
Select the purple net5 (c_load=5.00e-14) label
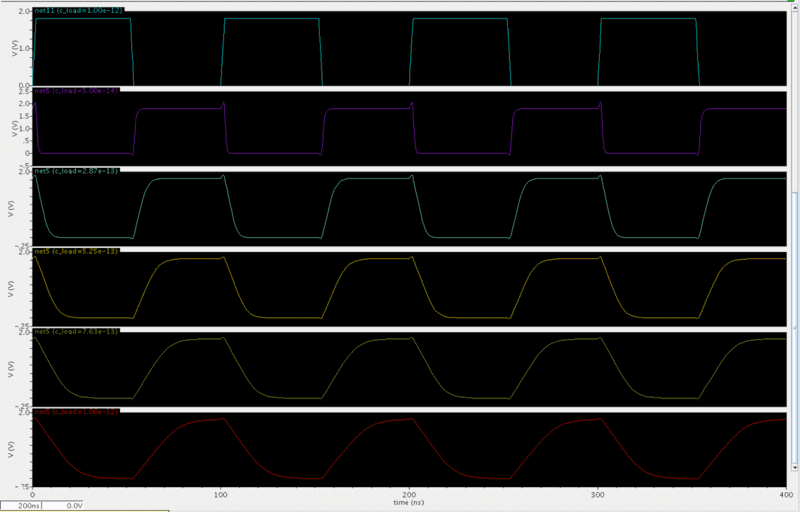pyautogui.click(x=76, y=91)
